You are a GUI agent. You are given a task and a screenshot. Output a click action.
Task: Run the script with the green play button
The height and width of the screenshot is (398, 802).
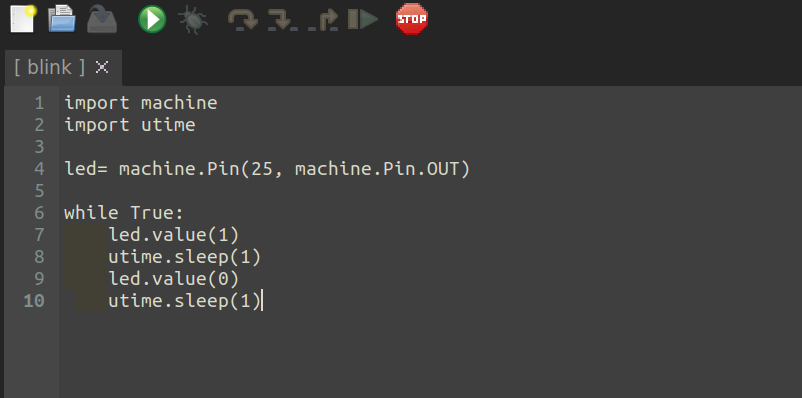[152, 19]
